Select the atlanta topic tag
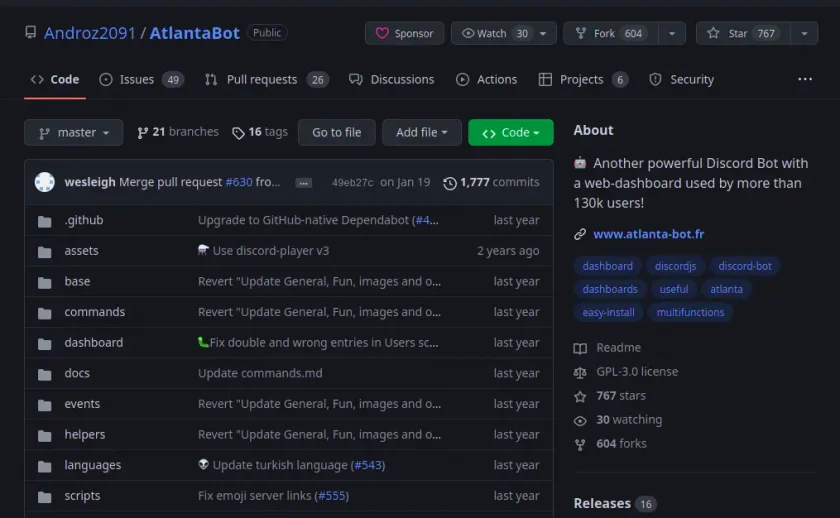 (x=726, y=289)
